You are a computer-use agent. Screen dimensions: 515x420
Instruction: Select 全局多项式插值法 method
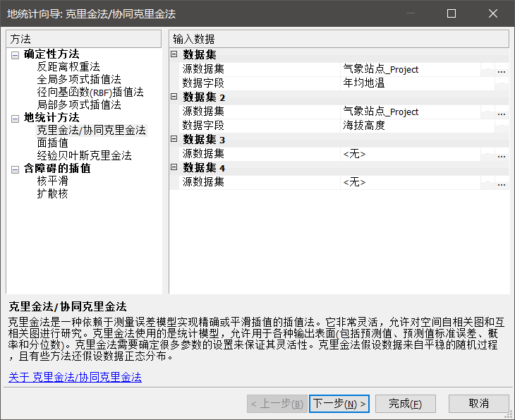(x=79, y=79)
